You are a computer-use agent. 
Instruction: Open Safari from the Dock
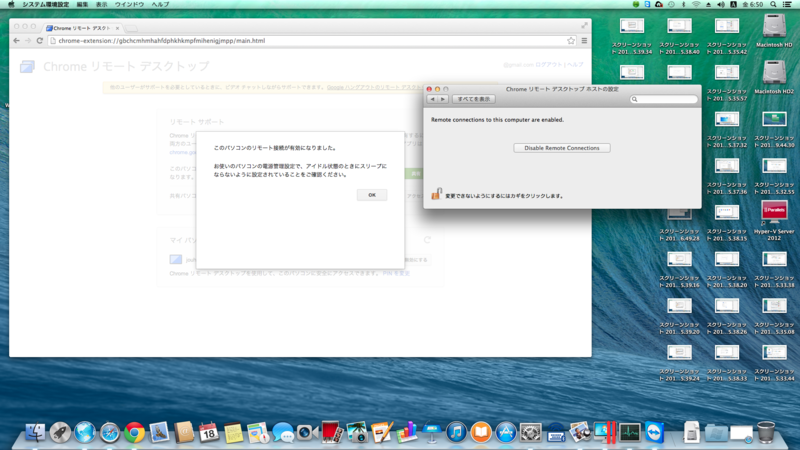coord(110,432)
